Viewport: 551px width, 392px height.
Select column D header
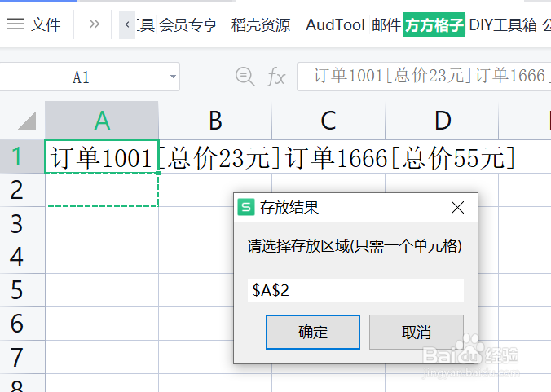pos(442,121)
